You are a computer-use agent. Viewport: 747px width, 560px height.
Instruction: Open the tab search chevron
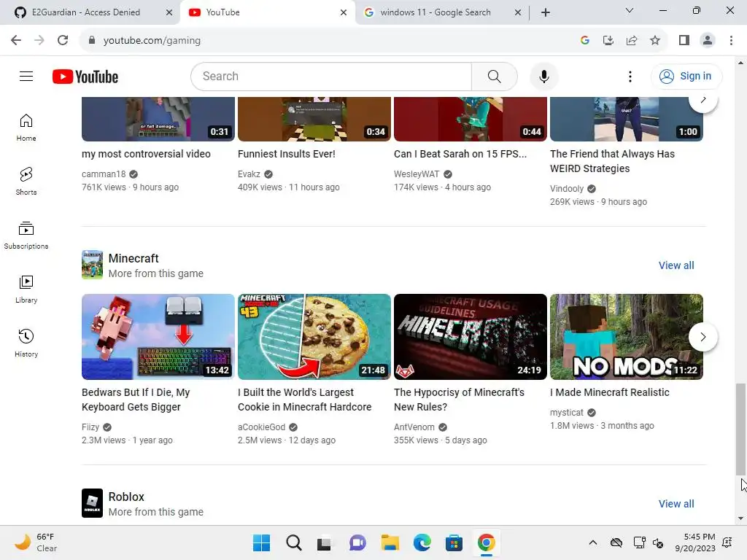click(x=630, y=10)
